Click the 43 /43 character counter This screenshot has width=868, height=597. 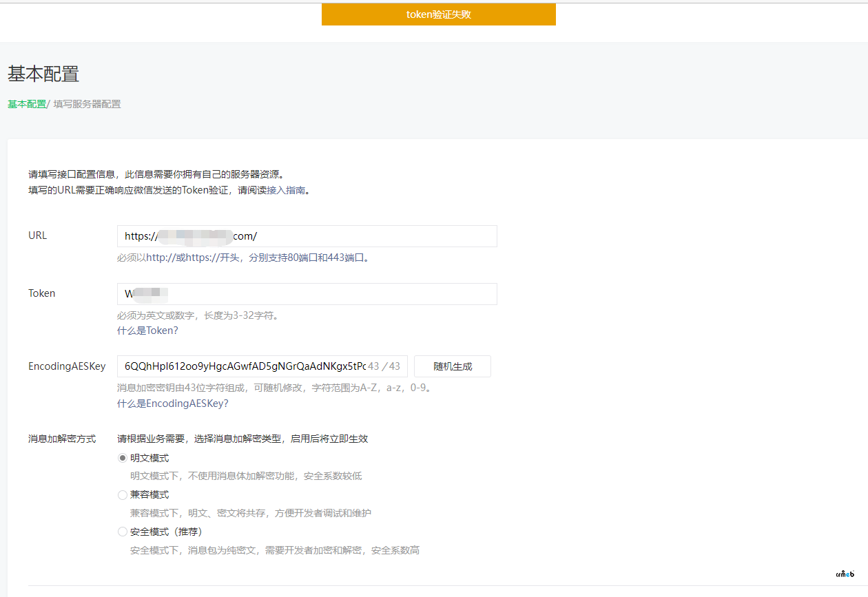click(384, 366)
